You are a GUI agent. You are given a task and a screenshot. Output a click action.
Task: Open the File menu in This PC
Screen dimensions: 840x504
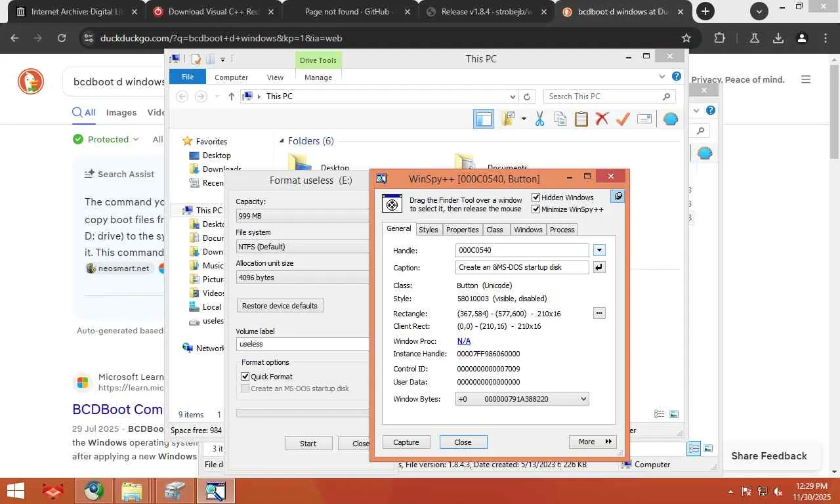tap(188, 77)
